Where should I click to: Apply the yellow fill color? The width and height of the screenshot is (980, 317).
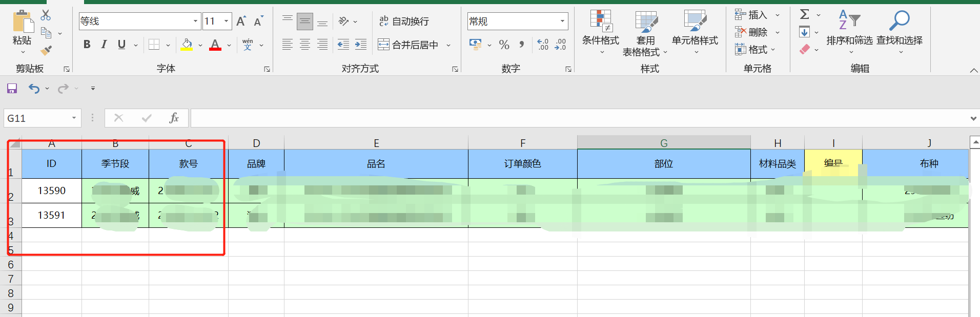tap(187, 45)
